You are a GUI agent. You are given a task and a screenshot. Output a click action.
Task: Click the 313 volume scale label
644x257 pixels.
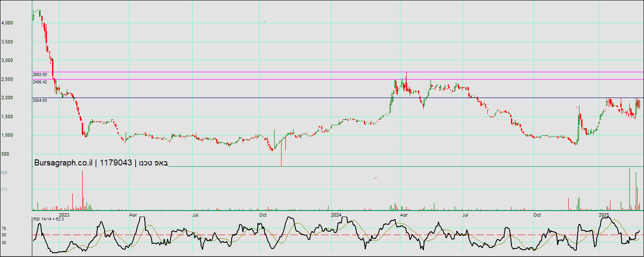click(x=4, y=190)
